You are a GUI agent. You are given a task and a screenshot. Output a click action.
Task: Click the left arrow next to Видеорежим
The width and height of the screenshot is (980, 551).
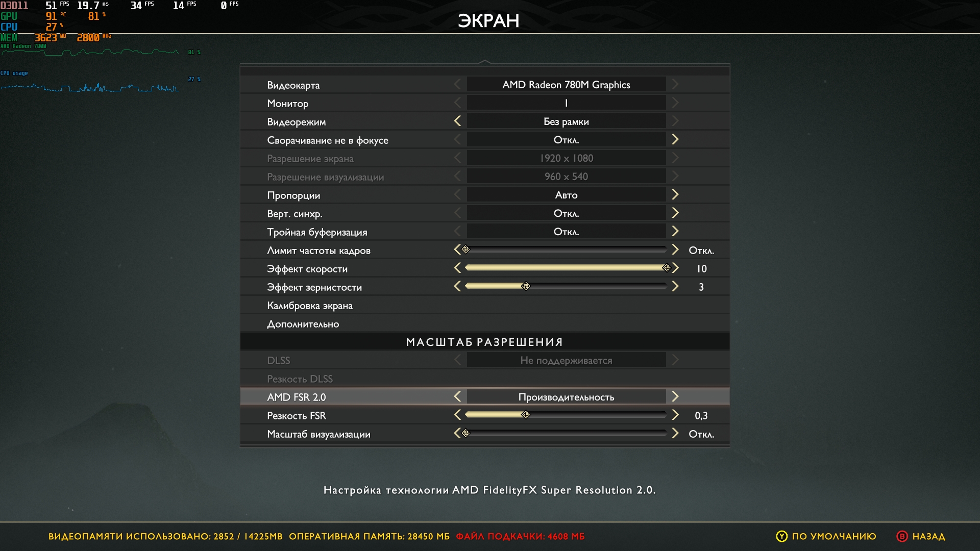(457, 121)
